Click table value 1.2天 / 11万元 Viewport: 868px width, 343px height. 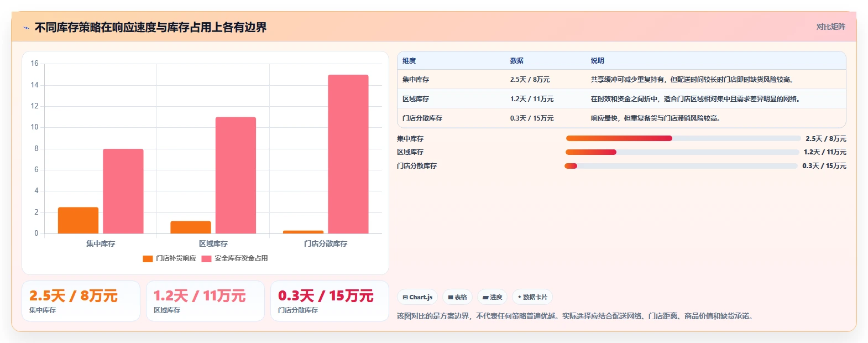coord(532,99)
